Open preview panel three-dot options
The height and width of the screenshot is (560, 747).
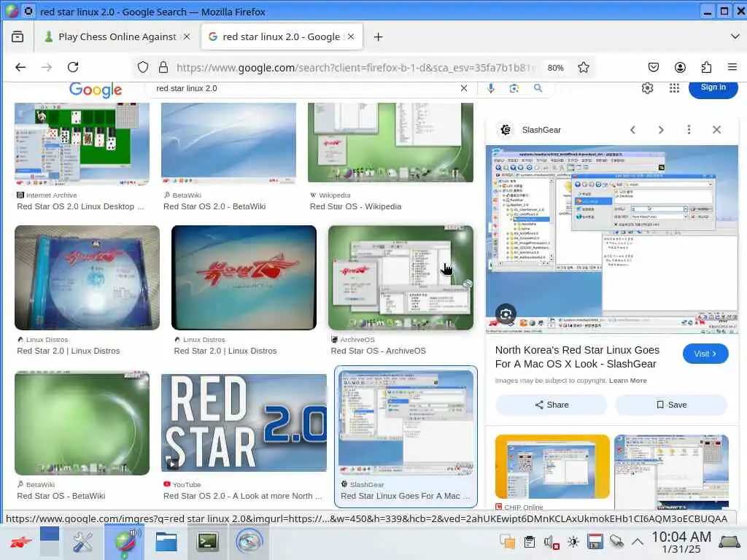pos(689,130)
